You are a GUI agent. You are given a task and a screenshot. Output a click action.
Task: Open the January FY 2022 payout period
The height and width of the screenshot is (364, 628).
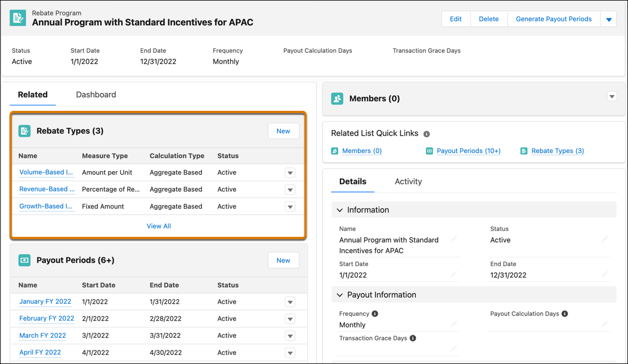tap(45, 301)
